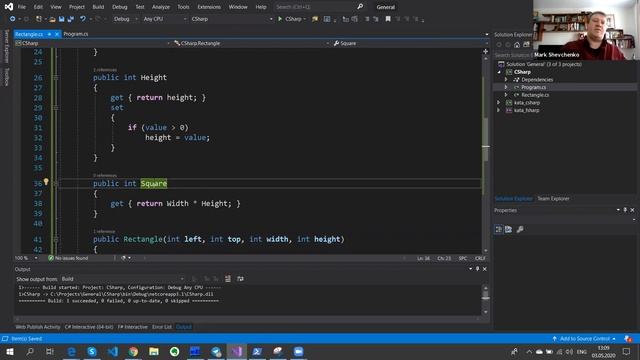This screenshot has height=360, width=640.
Task: Click the lightbulb quick actions icon on line 36
Action: point(46,182)
